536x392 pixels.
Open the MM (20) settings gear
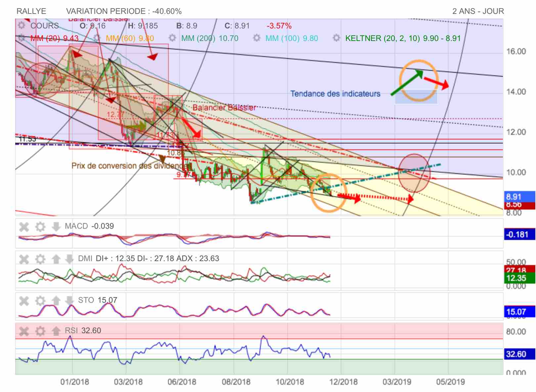[22, 38]
